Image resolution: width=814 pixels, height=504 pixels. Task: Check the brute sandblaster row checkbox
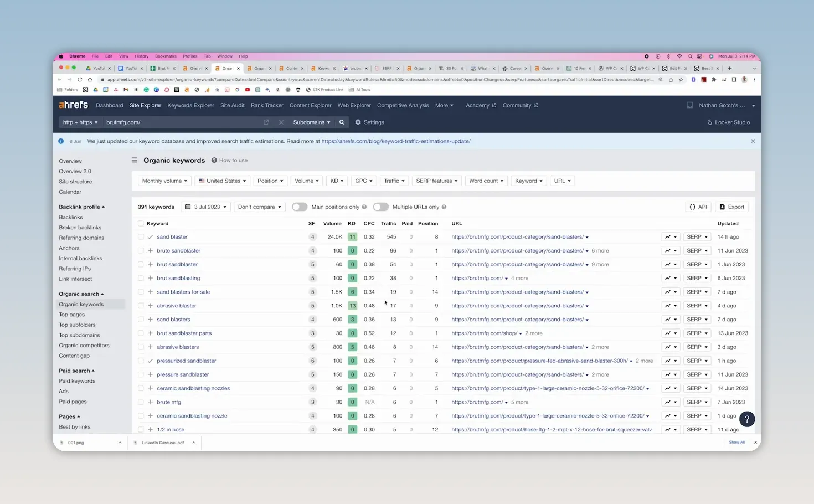tap(141, 251)
